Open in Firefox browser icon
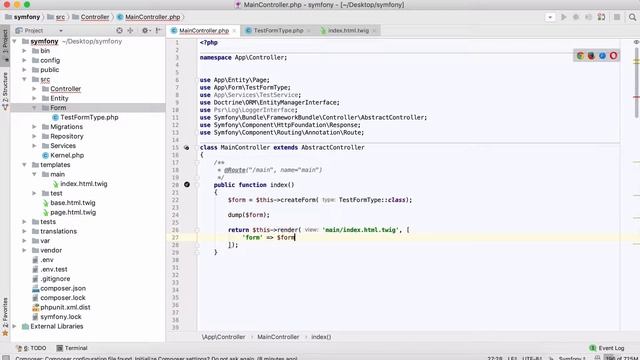 (x=591, y=56)
